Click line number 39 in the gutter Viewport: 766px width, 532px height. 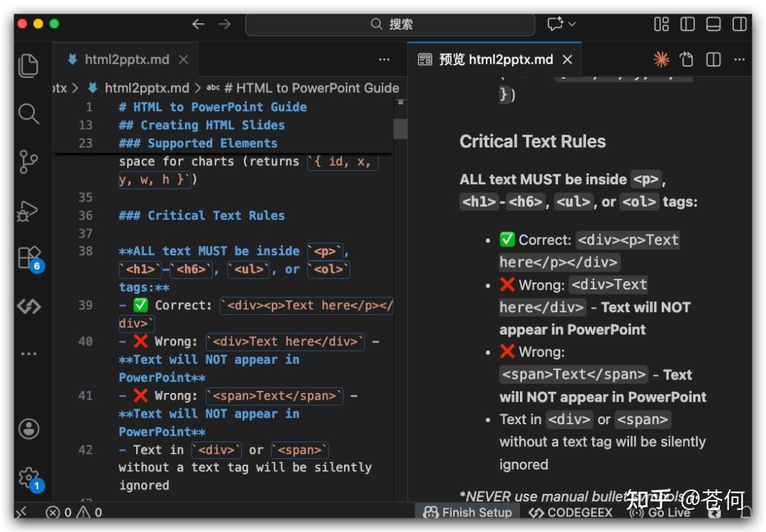(x=85, y=305)
